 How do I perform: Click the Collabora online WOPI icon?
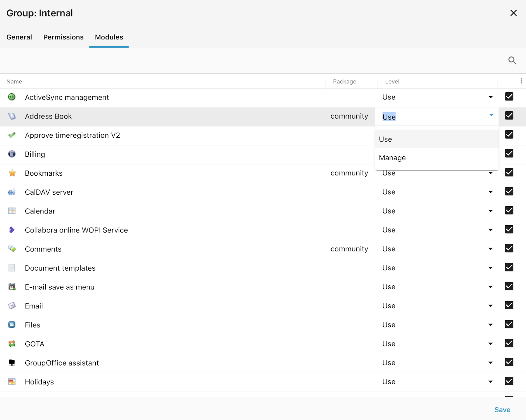coord(12,230)
